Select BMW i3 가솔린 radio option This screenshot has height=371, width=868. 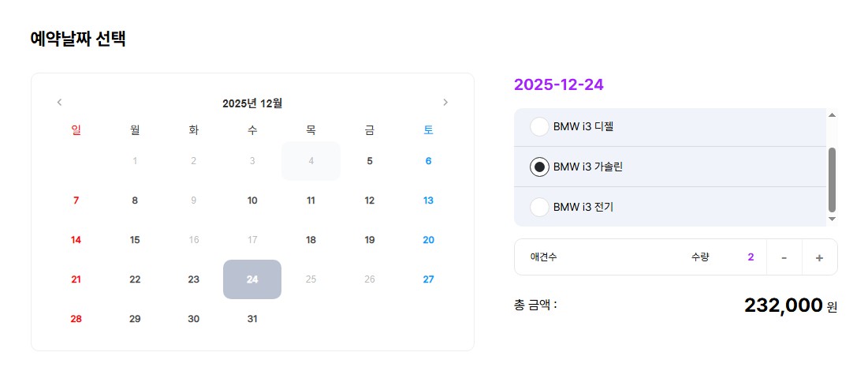[539, 167]
